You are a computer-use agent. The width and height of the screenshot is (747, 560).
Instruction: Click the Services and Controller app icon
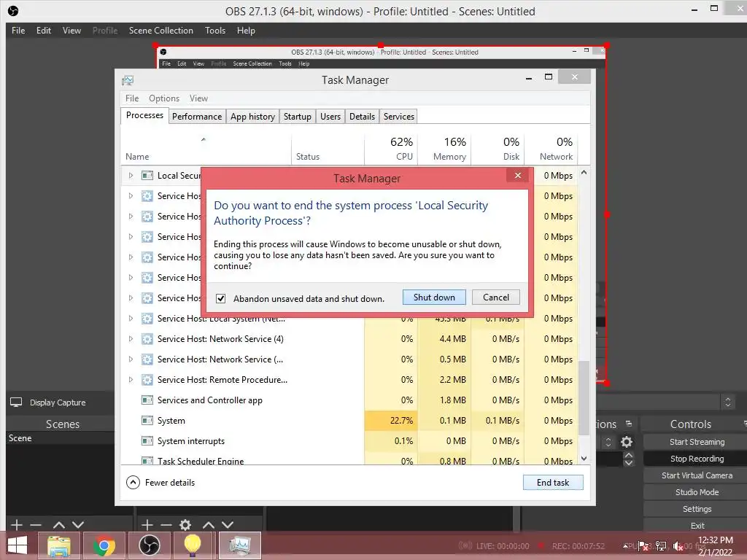[x=147, y=400]
